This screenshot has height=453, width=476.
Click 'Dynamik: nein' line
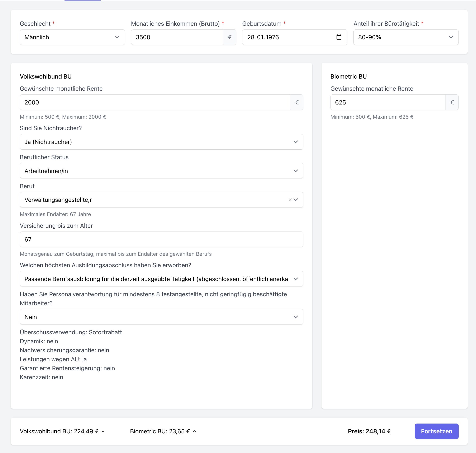click(39, 341)
